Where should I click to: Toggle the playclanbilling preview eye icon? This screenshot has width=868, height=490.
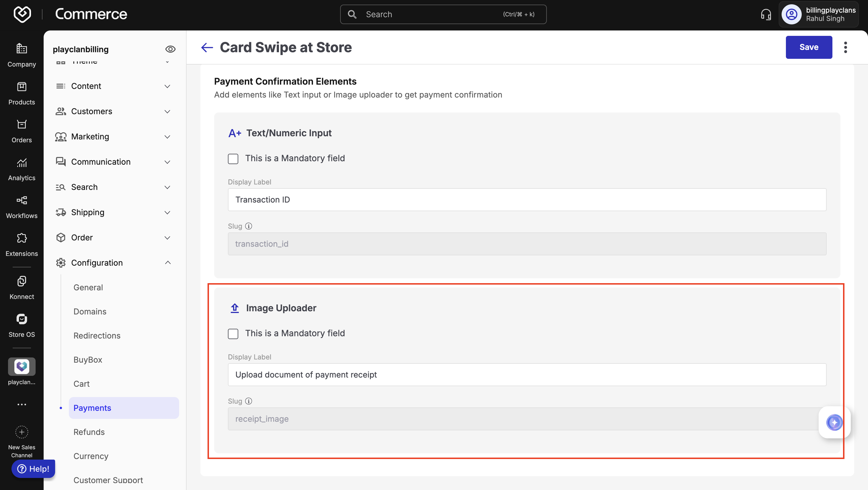click(170, 49)
